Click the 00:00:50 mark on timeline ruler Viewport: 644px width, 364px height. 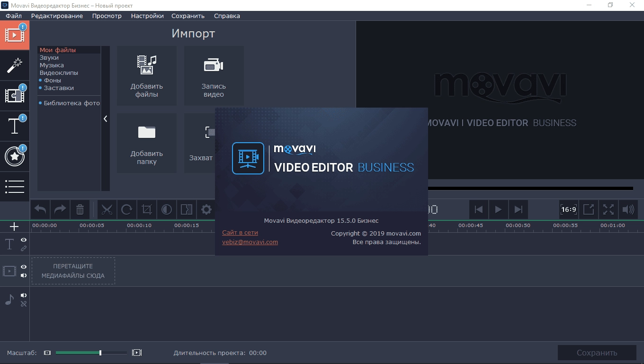518,225
